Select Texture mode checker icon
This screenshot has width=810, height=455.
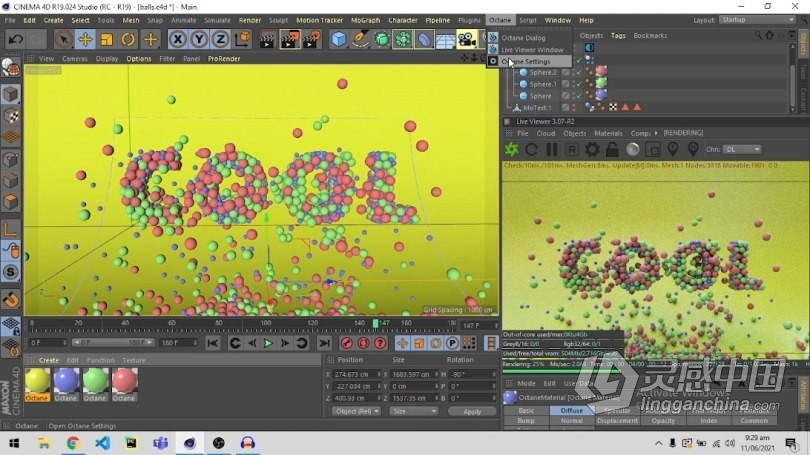[x=11, y=116]
